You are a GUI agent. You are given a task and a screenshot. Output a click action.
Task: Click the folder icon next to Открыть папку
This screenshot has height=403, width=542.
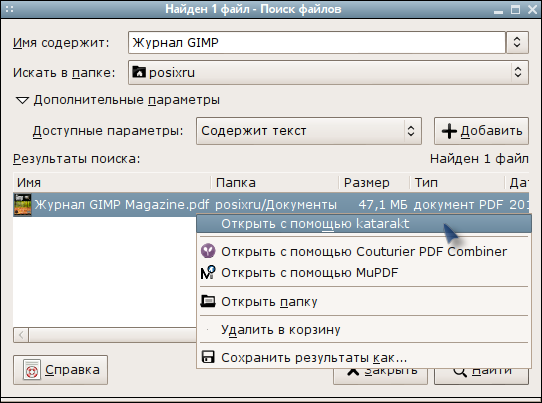(x=208, y=301)
